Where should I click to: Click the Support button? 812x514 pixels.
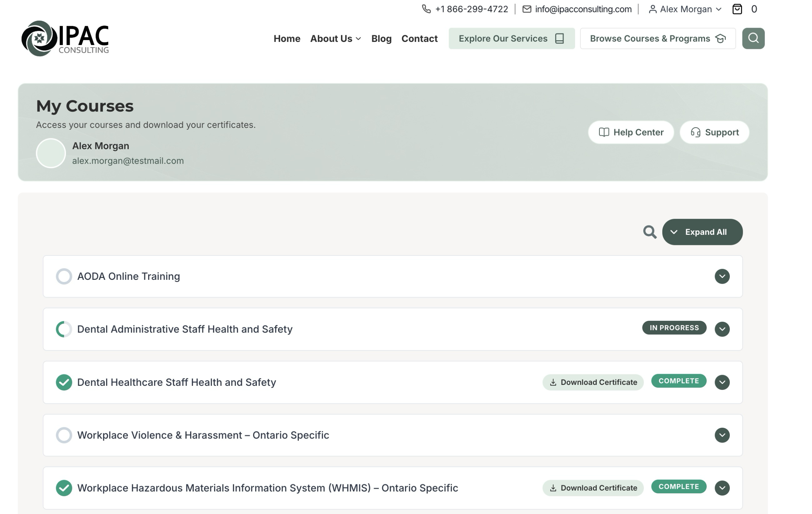(x=714, y=132)
